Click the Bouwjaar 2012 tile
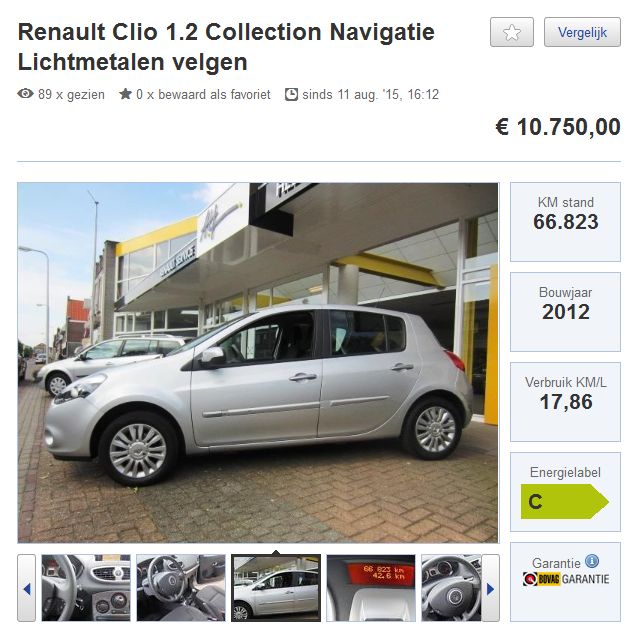The width and height of the screenshot is (629, 629). pos(565,312)
